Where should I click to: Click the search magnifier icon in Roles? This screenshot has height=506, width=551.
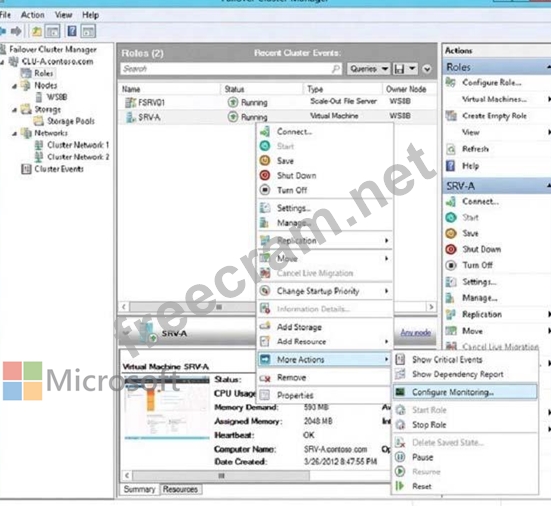[336, 69]
